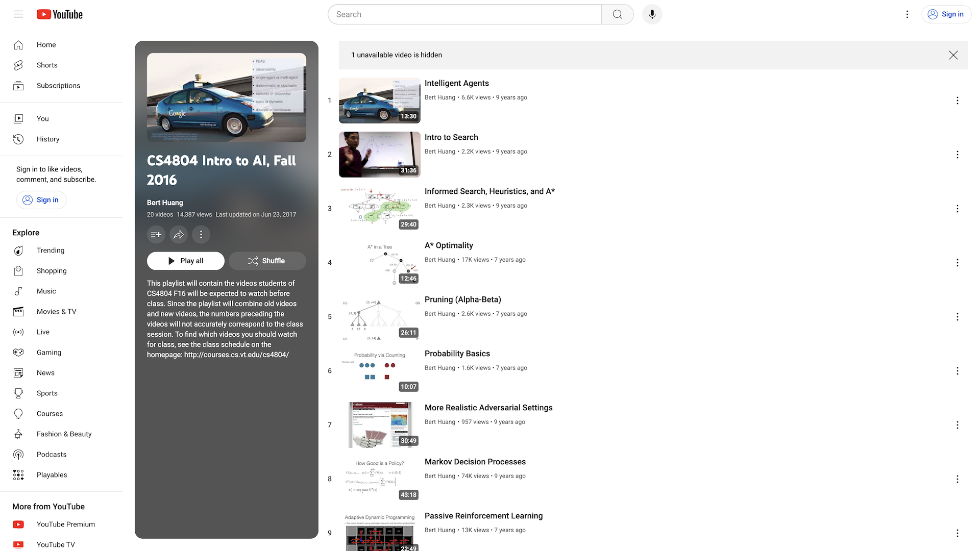The image size is (980, 551).
Task: Open Gaming category
Action: (61, 353)
